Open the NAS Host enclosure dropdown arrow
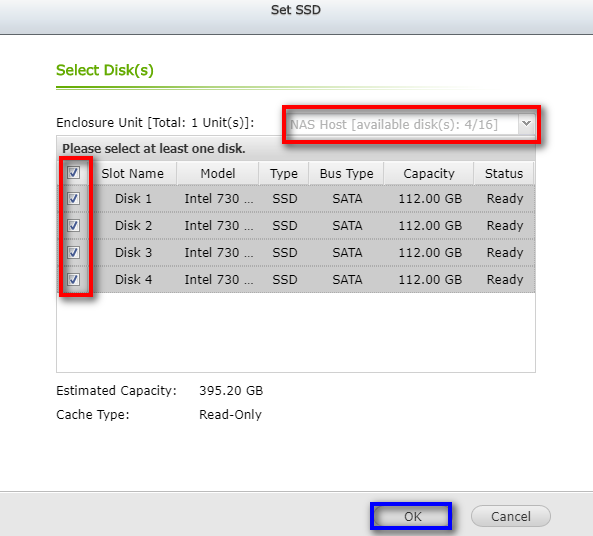The height and width of the screenshot is (536, 593). click(526, 124)
